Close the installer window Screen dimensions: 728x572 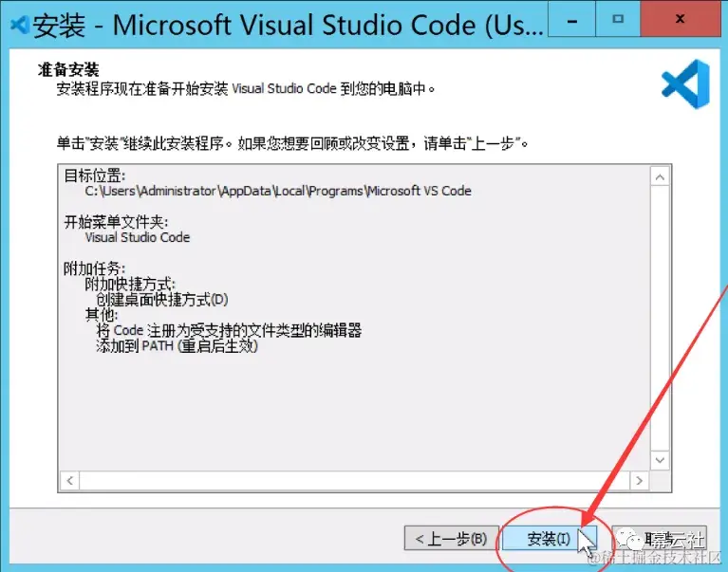680,19
